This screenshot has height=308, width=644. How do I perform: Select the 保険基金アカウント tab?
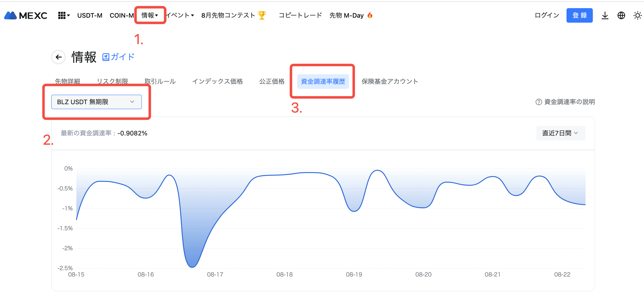(x=390, y=82)
